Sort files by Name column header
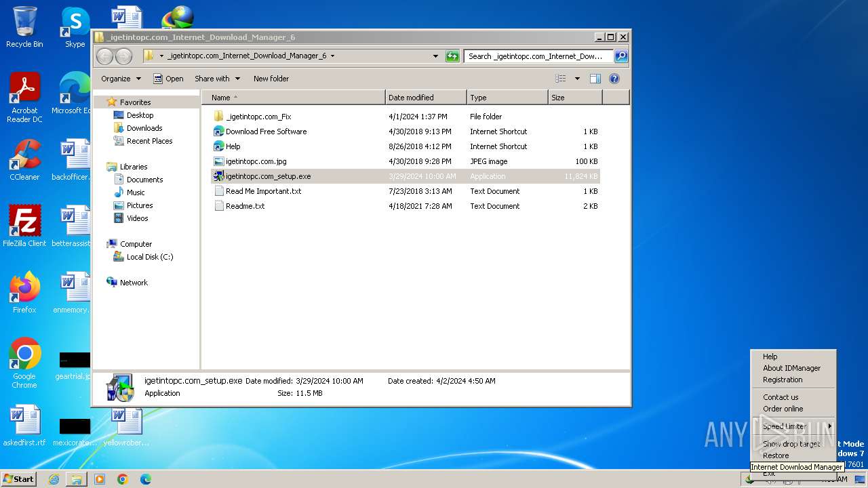This screenshot has width=868, height=488. tap(294, 98)
